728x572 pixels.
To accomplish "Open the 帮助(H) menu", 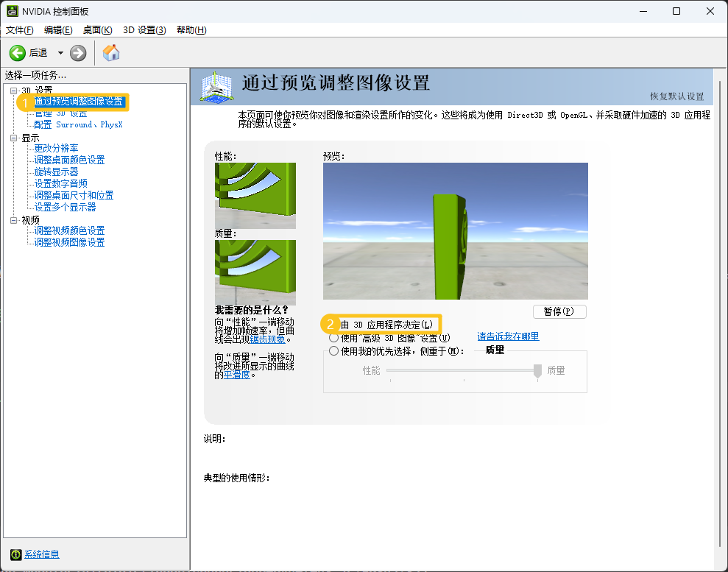I will [191, 30].
